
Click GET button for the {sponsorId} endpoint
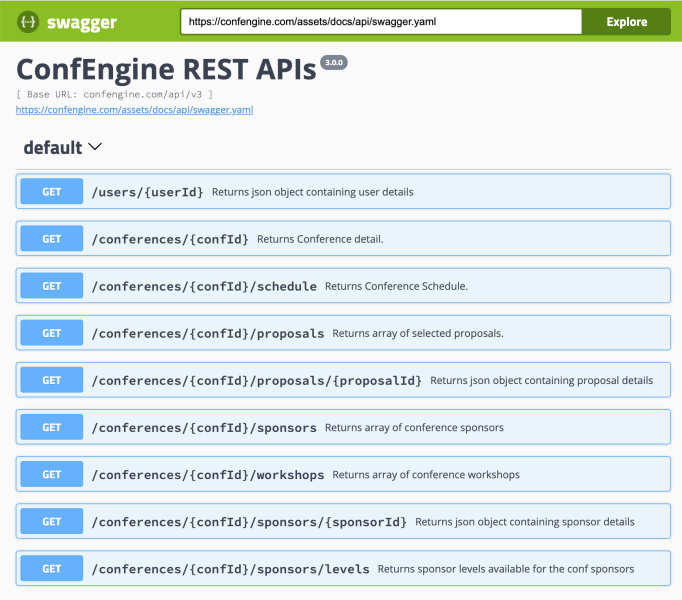[52, 521]
